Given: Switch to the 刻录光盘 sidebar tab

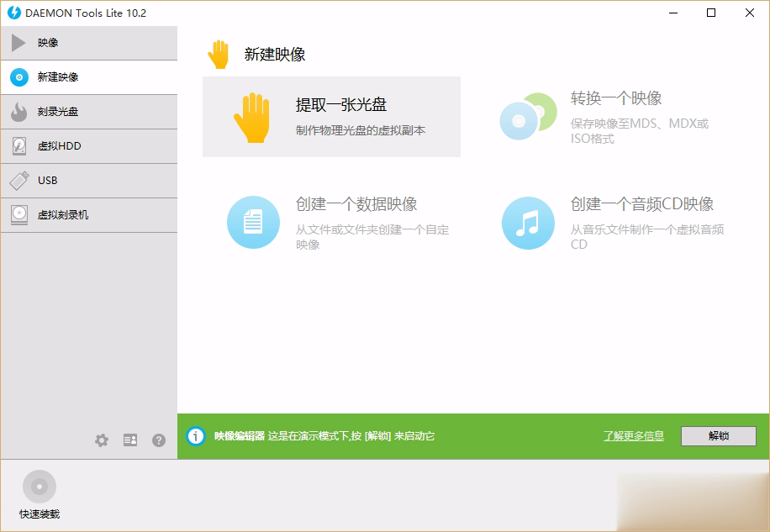Looking at the screenshot, I should pos(89,112).
